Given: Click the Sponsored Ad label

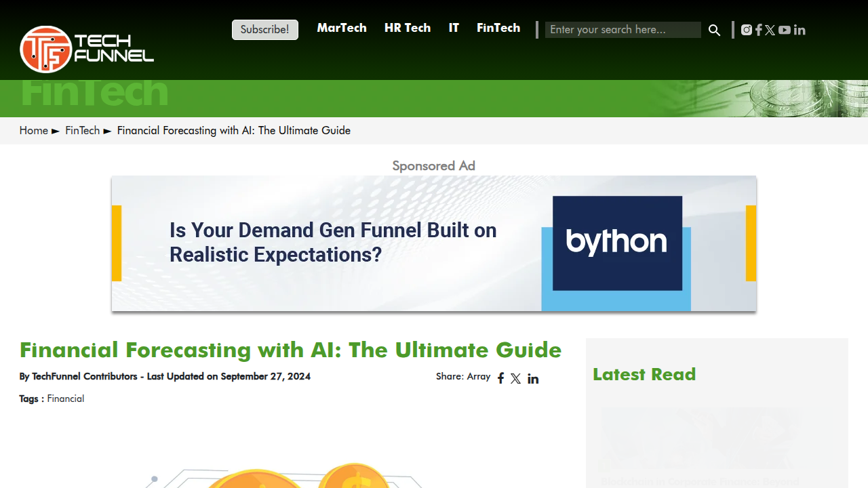Looking at the screenshot, I should coord(434,165).
